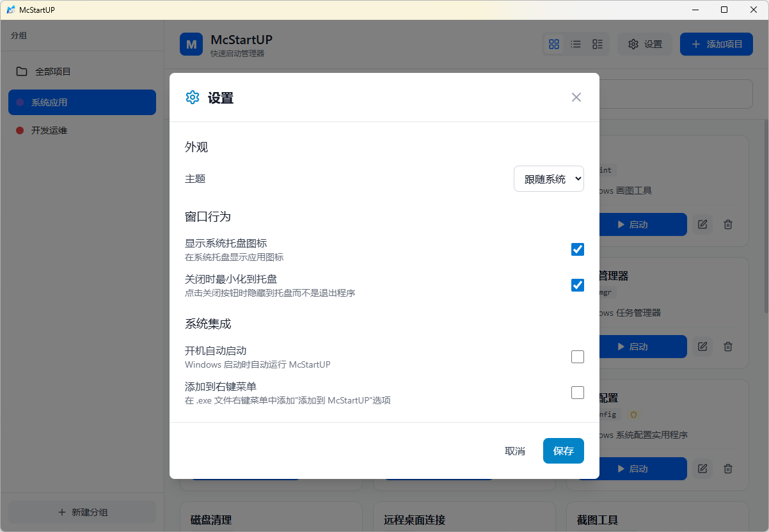
Task: Click the 窗口行为 section heading
Action: click(208, 216)
